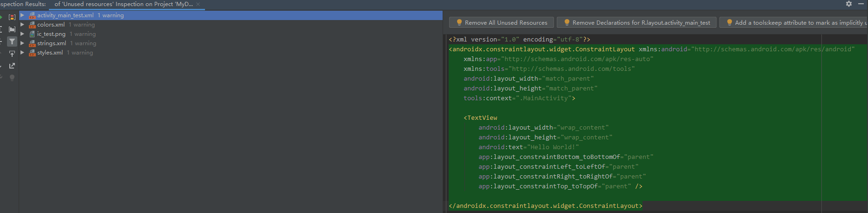Click the TextView layout_height wrap_content line
Viewport: 868px width, 213px height.
[546, 137]
